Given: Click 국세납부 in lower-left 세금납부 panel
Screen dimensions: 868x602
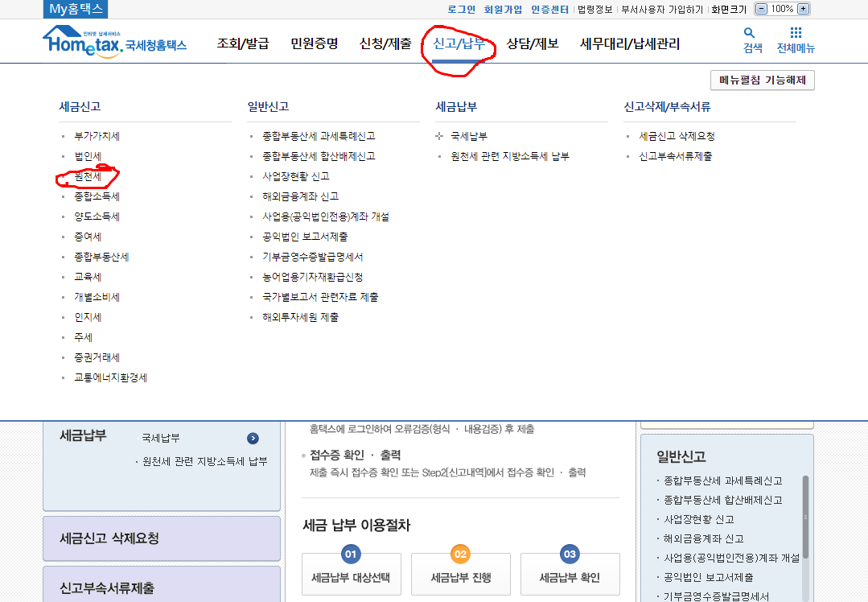Looking at the screenshot, I should 161,438.
